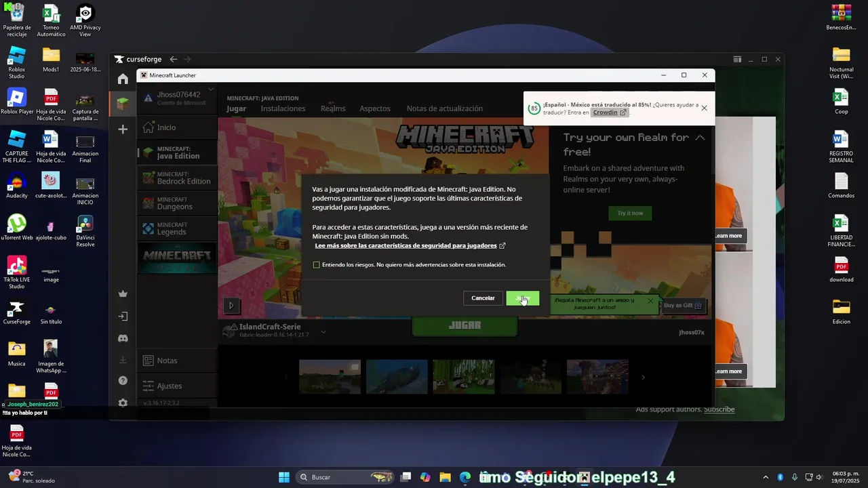
Task: Click Cancelar in warning dialog
Action: [x=483, y=298]
